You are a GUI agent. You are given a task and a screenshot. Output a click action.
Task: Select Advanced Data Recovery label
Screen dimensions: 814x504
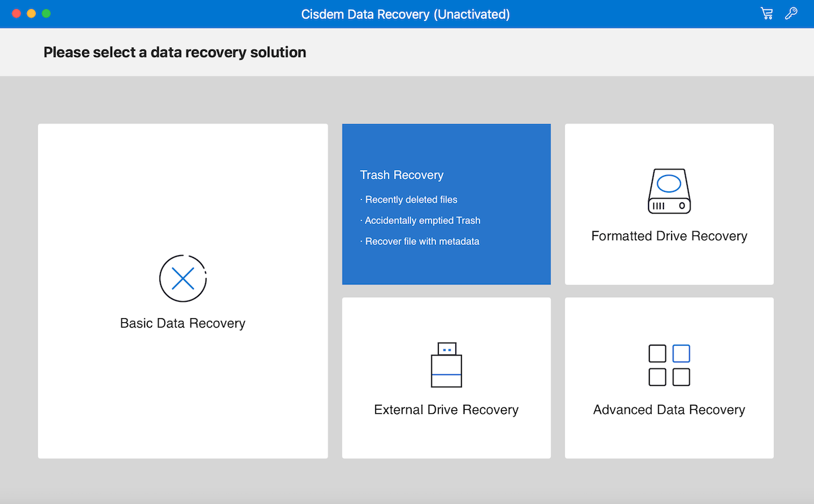[x=669, y=410]
